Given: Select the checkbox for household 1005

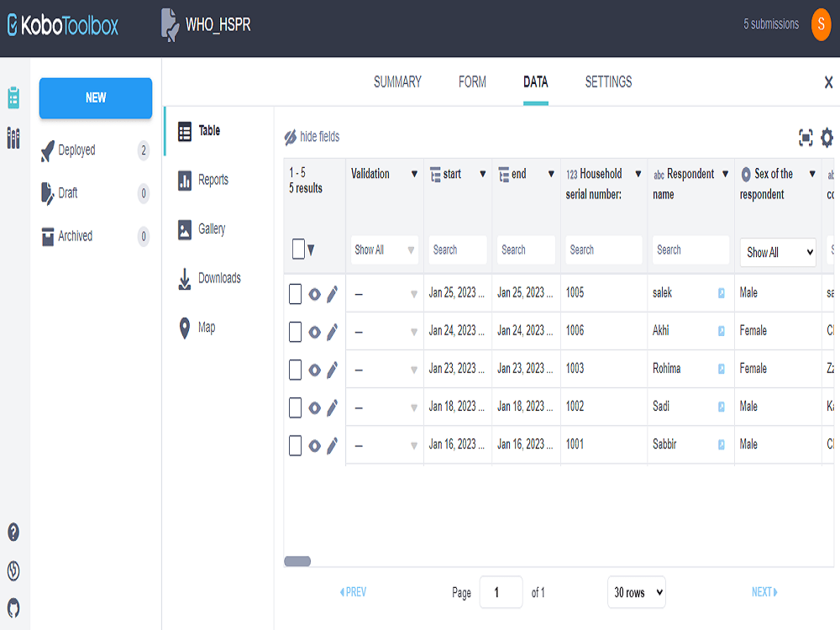Looking at the screenshot, I should click(295, 292).
